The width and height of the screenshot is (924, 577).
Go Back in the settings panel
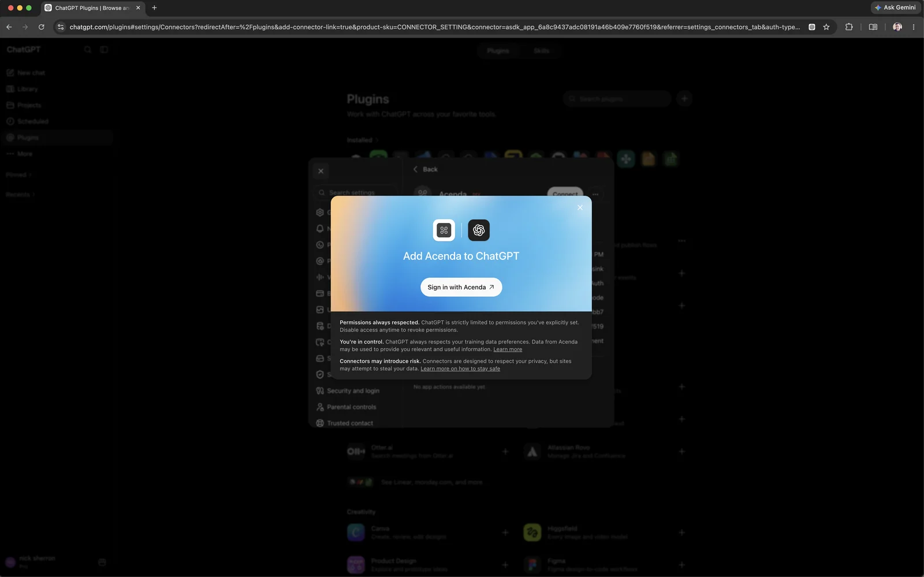click(x=426, y=169)
